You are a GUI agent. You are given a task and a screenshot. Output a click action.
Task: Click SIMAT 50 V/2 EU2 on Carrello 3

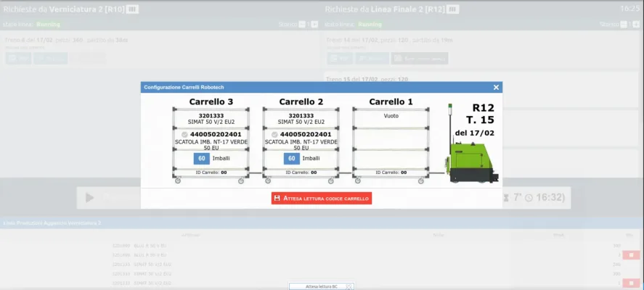(211, 122)
